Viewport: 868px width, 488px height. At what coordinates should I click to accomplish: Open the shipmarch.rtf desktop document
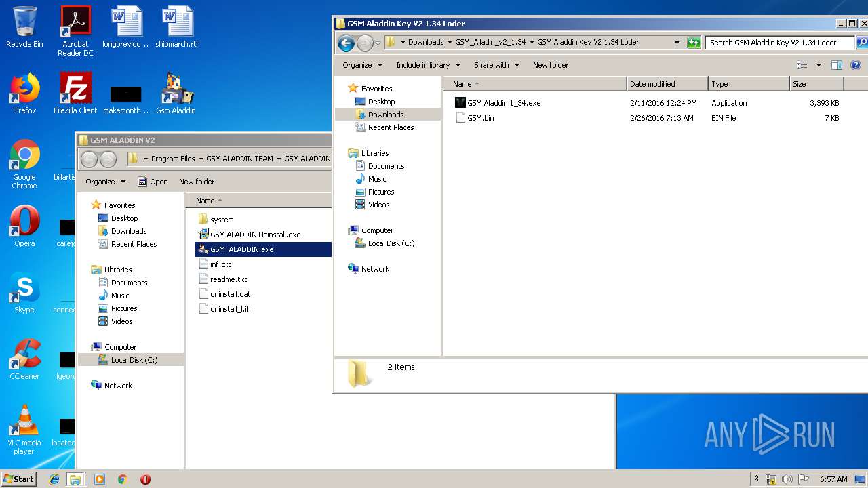coord(177,28)
